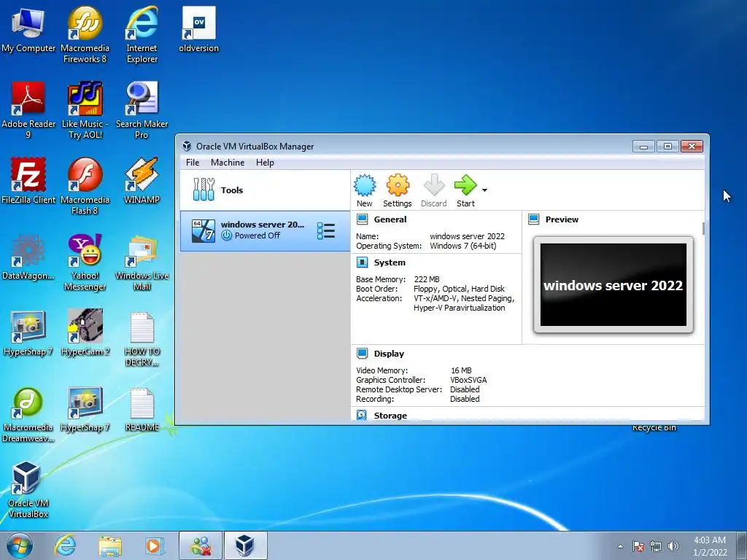
Task: Click the Storage section disk icon
Action: pyautogui.click(x=362, y=415)
